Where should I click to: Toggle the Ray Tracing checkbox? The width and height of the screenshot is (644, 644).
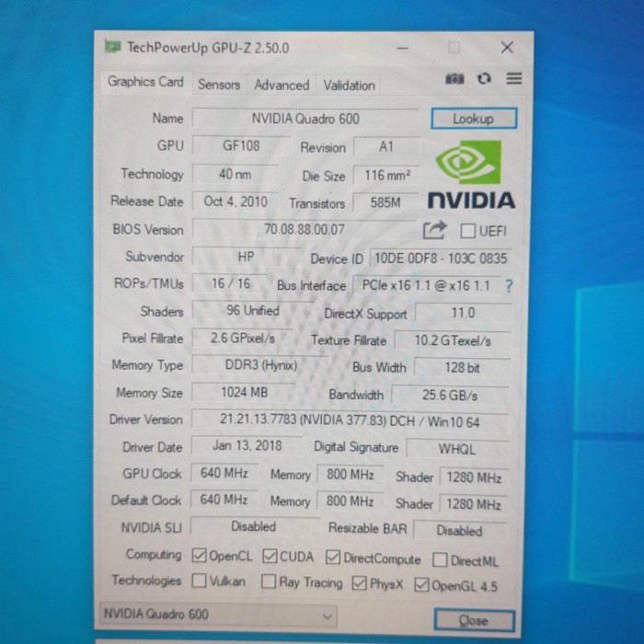tap(269, 581)
